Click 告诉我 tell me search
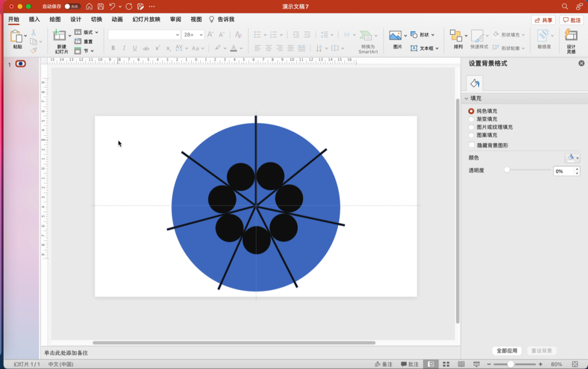Screen dimensions: 588x369 pos(222,19)
